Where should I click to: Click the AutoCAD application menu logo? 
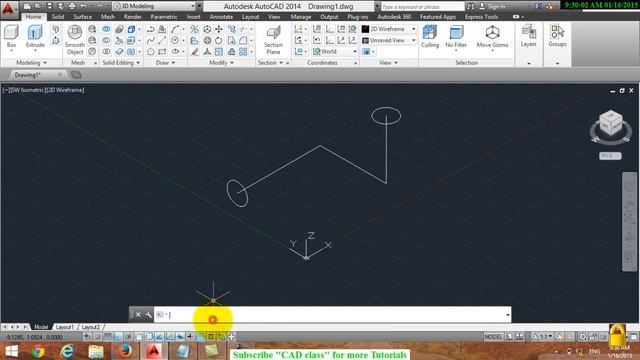click(8, 9)
